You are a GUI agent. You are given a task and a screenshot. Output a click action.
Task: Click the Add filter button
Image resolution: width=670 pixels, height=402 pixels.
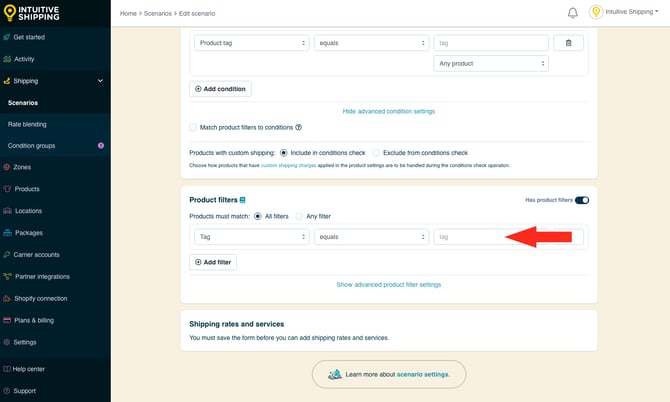tap(213, 261)
